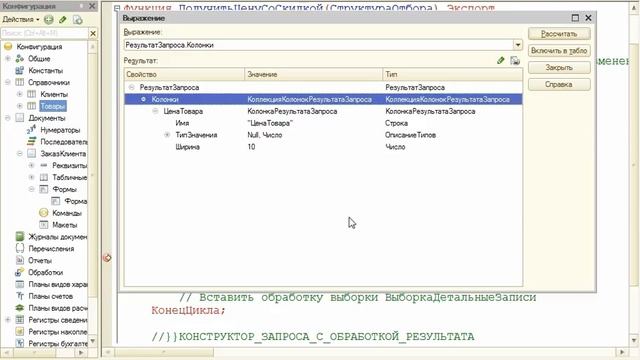Viewport: 640px width, 360px height.
Task: Select the Планы видов характеристик icon
Action: (x=20, y=284)
